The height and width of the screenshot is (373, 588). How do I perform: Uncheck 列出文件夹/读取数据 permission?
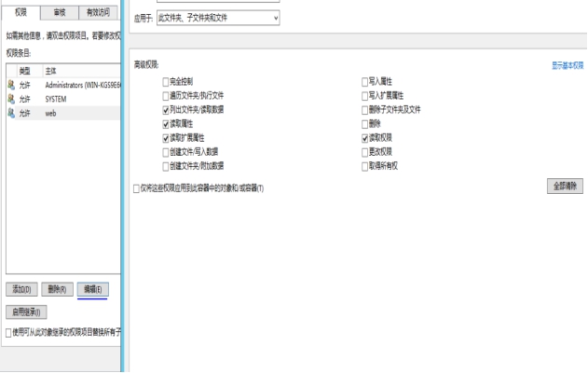(x=165, y=110)
